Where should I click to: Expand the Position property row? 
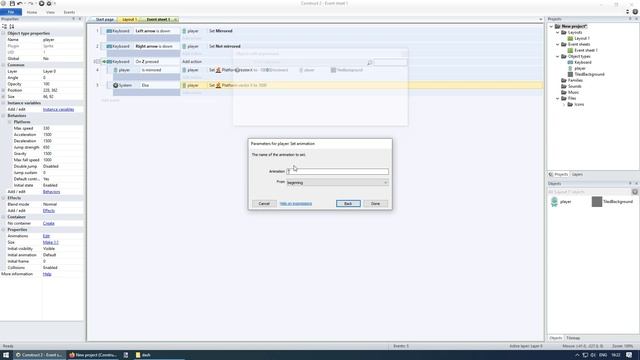4,90
